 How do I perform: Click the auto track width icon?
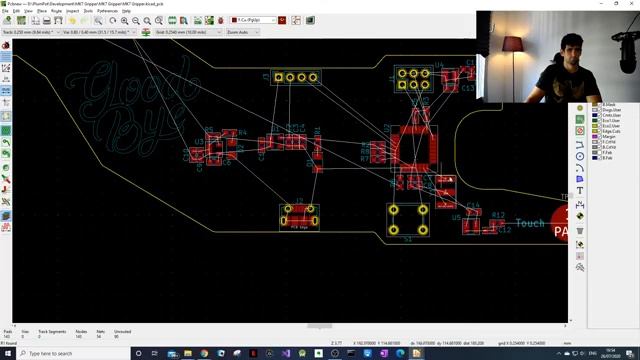click(x=146, y=32)
